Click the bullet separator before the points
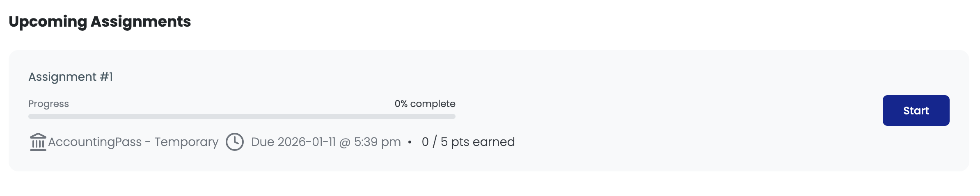 point(410,142)
